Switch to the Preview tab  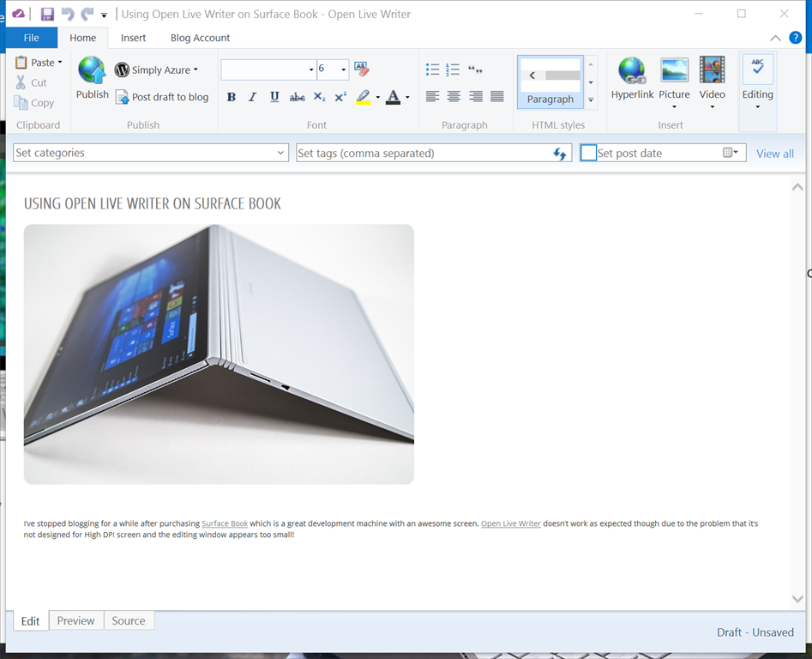[75, 620]
